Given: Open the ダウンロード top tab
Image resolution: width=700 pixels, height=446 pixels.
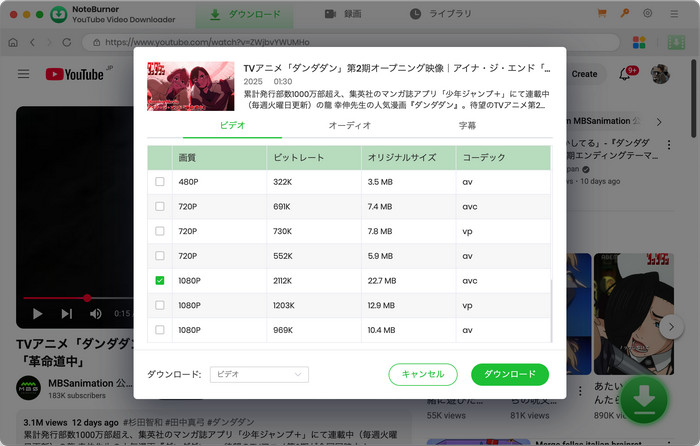Looking at the screenshot, I should (x=245, y=14).
